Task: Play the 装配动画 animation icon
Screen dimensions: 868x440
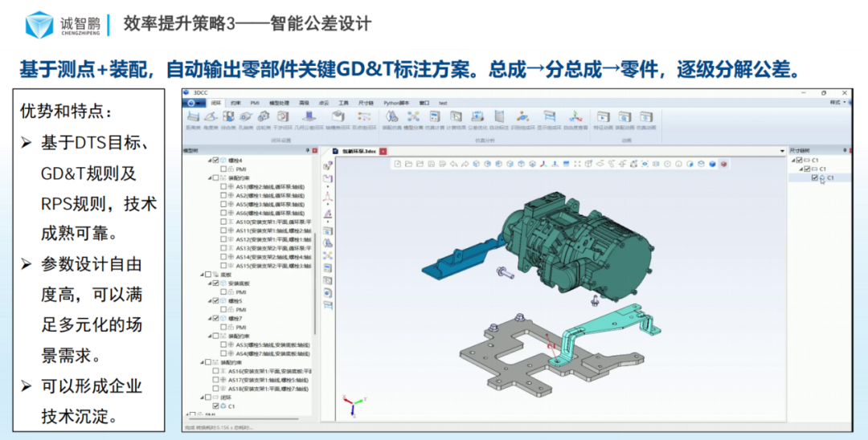Action: click(624, 116)
